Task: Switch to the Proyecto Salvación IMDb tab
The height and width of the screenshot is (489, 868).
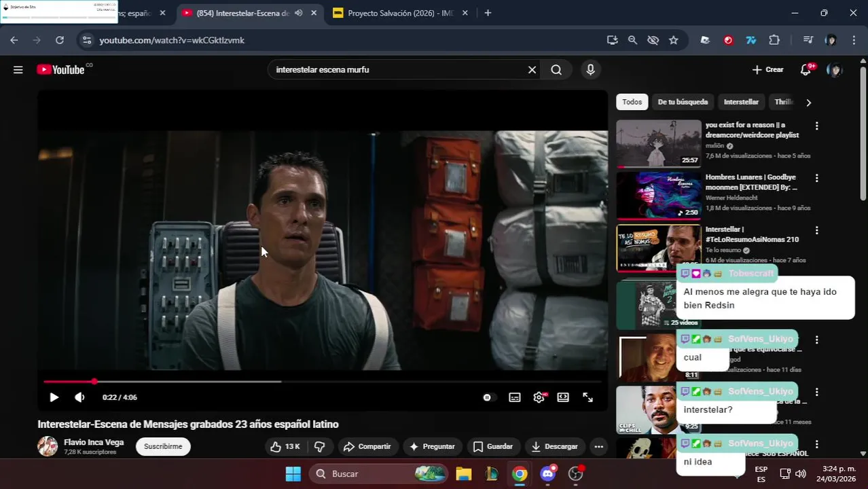Action: tap(400, 13)
